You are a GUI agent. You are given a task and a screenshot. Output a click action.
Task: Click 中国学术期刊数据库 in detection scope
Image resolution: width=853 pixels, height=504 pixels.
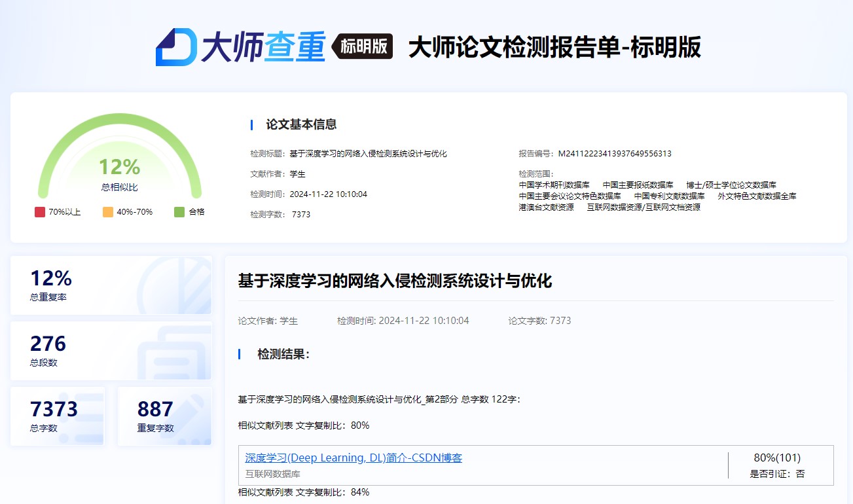[554, 185]
